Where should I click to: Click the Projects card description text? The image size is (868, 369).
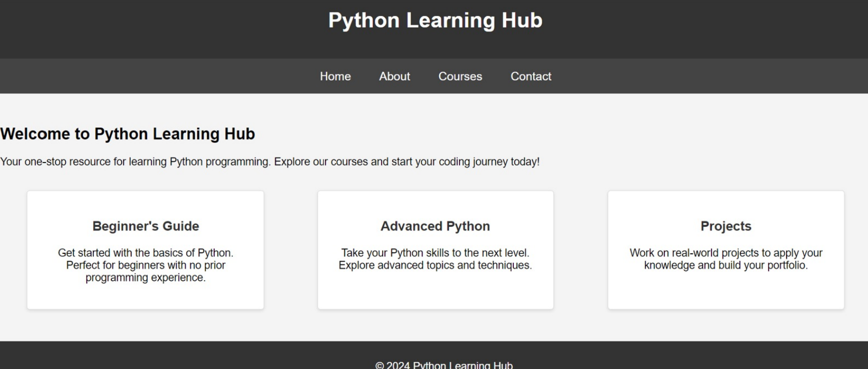click(726, 259)
